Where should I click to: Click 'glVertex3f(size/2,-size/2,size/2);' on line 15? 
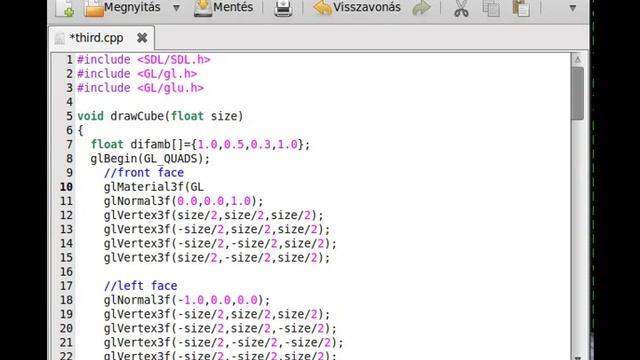pos(217,258)
